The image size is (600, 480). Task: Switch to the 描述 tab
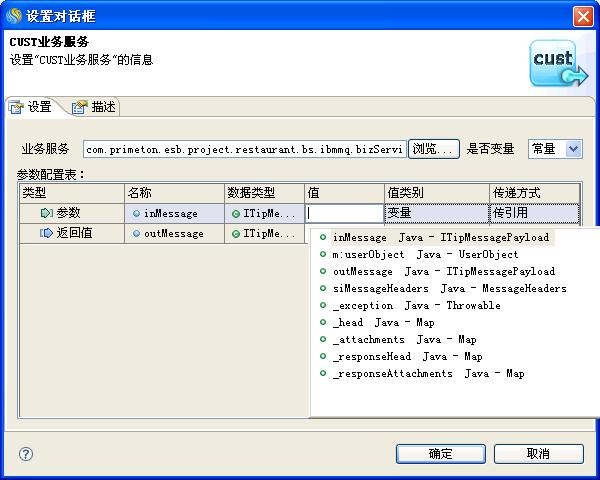point(95,107)
